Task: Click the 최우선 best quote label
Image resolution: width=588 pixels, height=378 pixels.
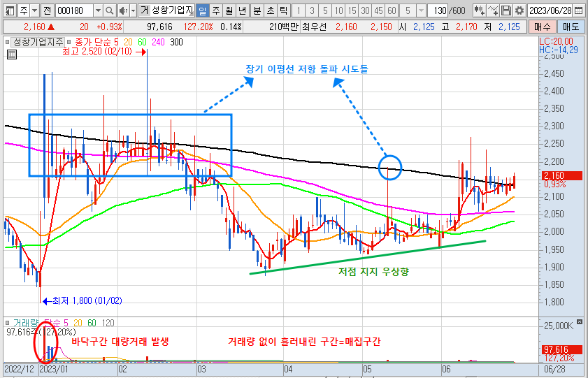Action: click(314, 27)
